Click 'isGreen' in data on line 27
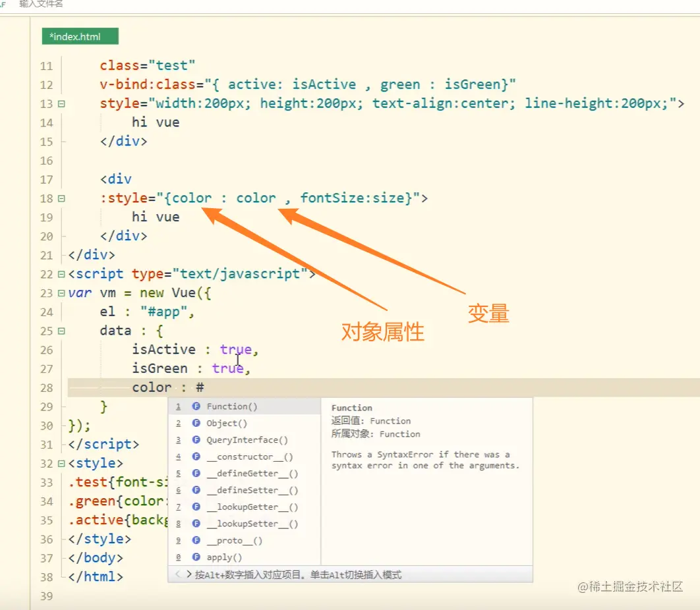This screenshot has height=610, width=700. [x=160, y=368]
